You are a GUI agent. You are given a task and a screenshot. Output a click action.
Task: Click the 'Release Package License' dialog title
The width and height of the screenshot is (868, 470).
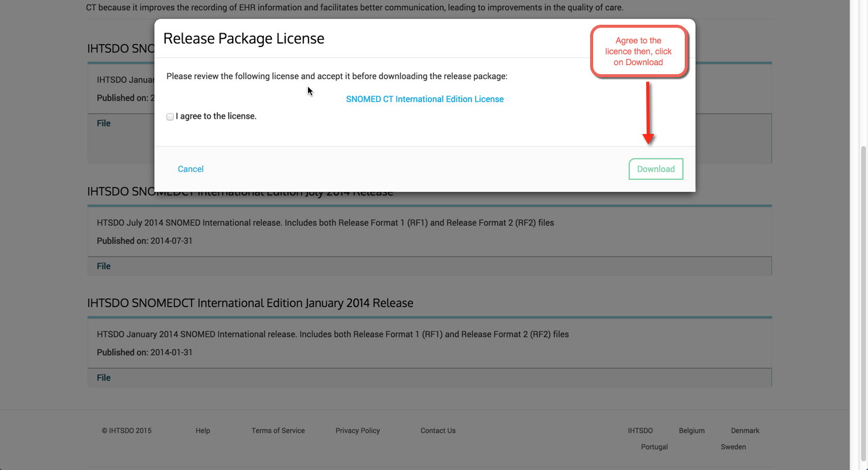(x=244, y=38)
